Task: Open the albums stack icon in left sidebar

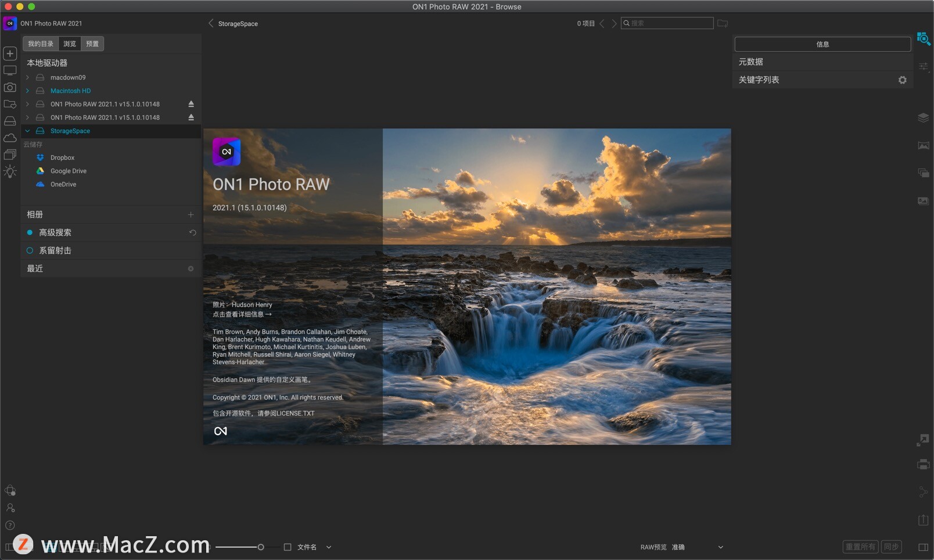Action: [10, 155]
